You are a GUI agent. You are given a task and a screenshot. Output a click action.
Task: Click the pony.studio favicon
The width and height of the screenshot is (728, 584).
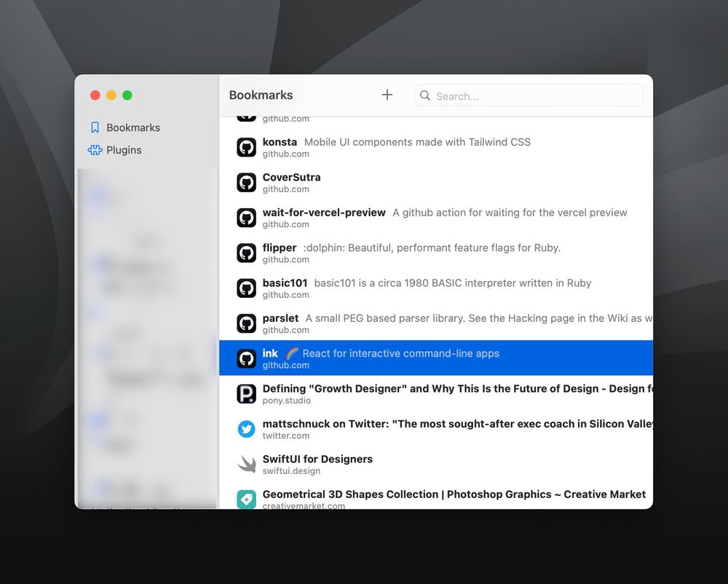click(x=247, y=394)
